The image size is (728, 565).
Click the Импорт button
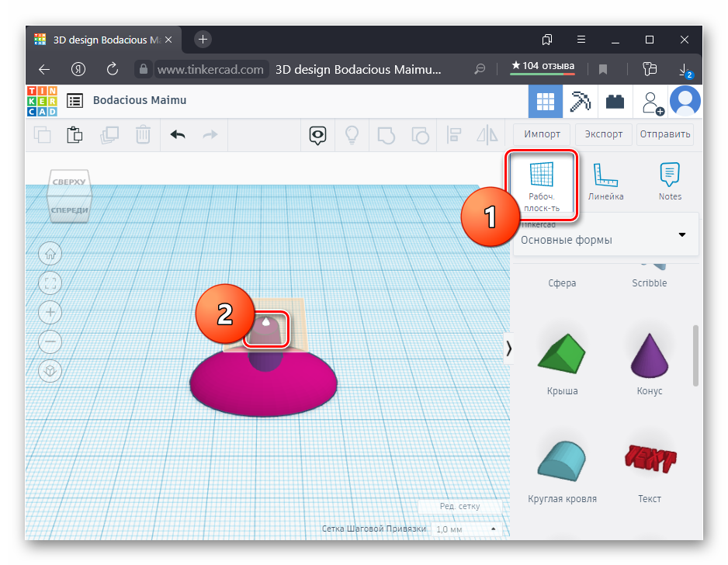coord(542,134)
